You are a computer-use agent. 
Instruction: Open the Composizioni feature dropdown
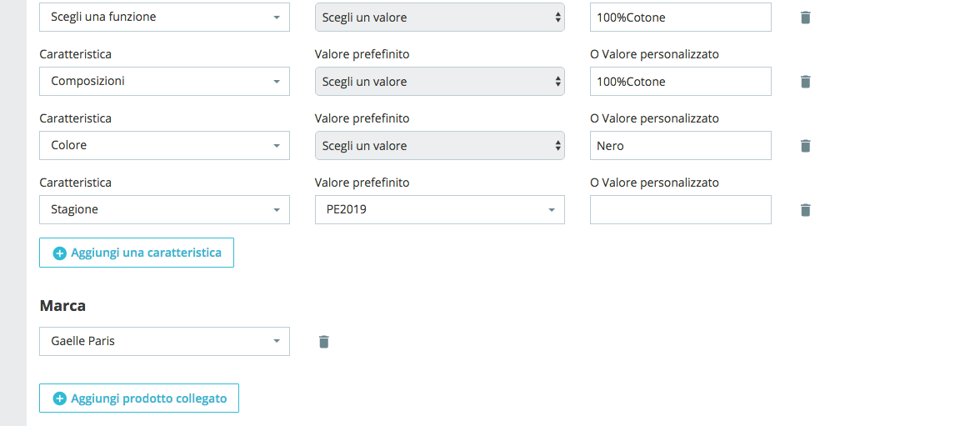pos(164,82)
